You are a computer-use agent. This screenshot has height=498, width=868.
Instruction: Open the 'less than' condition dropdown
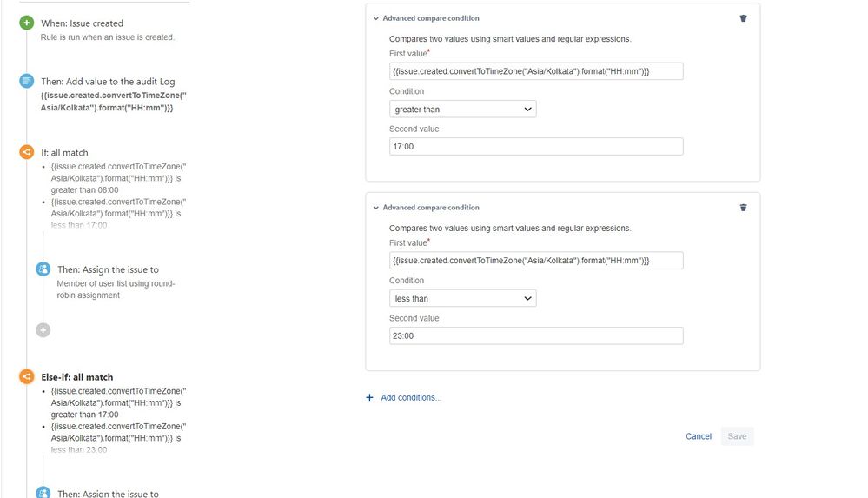(463, 299)
